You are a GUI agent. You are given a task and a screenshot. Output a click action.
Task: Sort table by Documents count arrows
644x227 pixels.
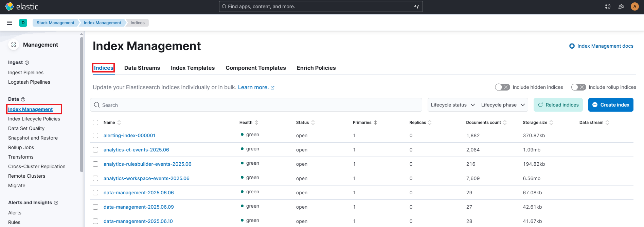[x=505, y=123]
